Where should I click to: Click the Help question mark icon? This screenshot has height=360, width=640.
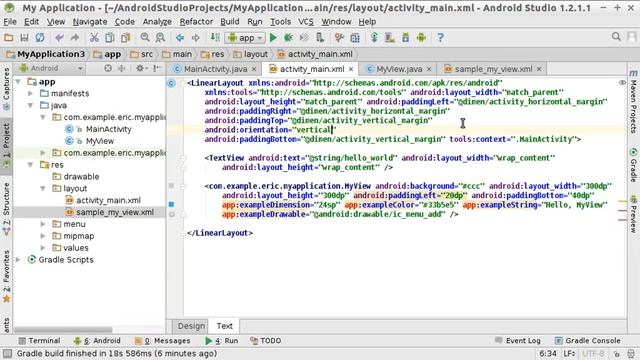pos(440,38)
